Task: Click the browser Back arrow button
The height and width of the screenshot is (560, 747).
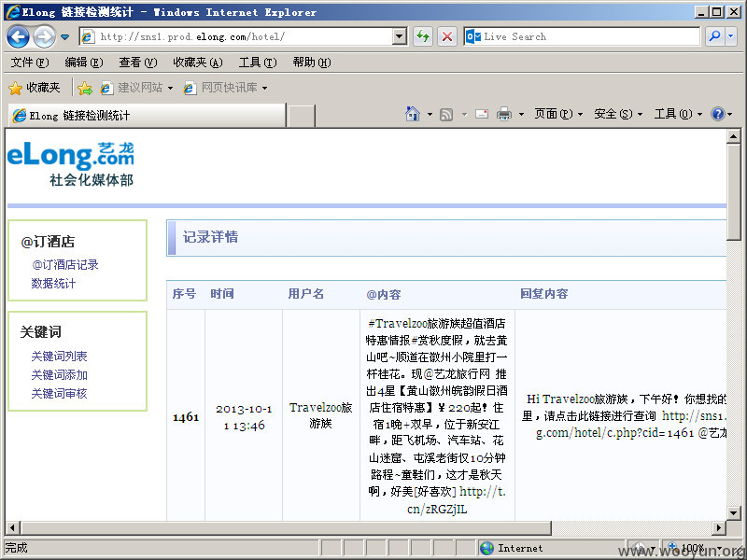Action: (x=18, y=36)
